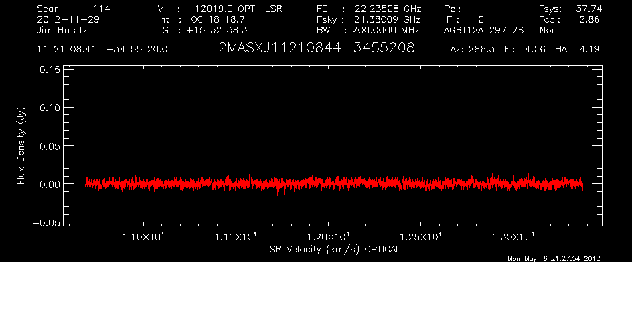Click the 0.10 y-axis tick label
The width and height of the screenshot is (644, 328).
click(50, 108)
